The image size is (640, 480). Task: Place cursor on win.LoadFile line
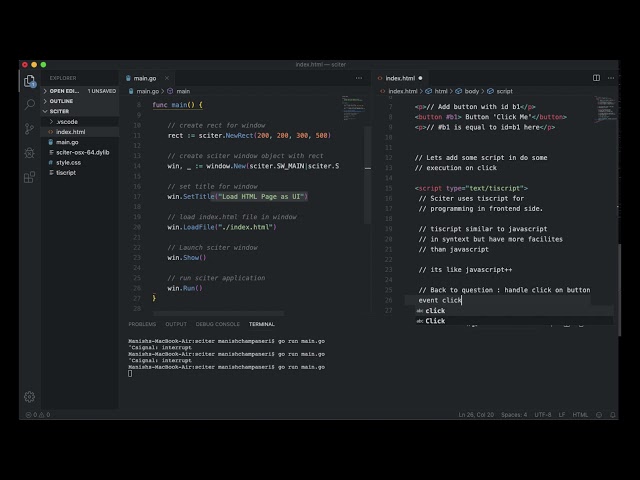(222, 227)
